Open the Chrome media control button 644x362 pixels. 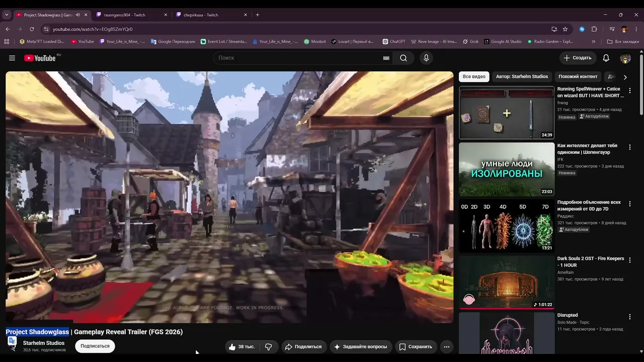click(612, 29)
